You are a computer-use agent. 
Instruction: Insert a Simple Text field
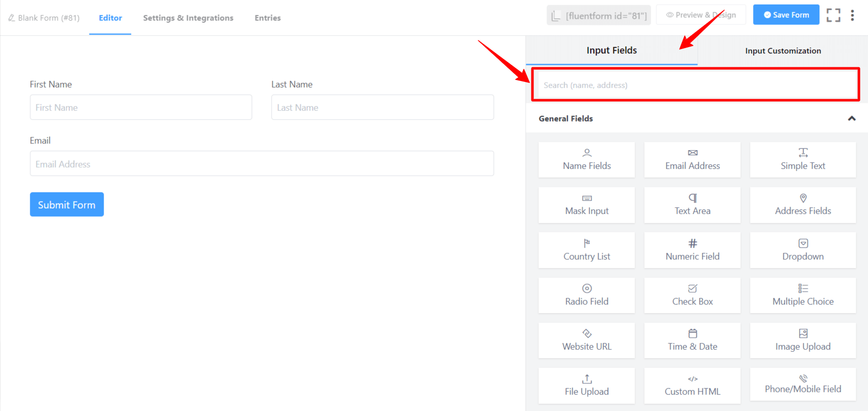(803, 160)
